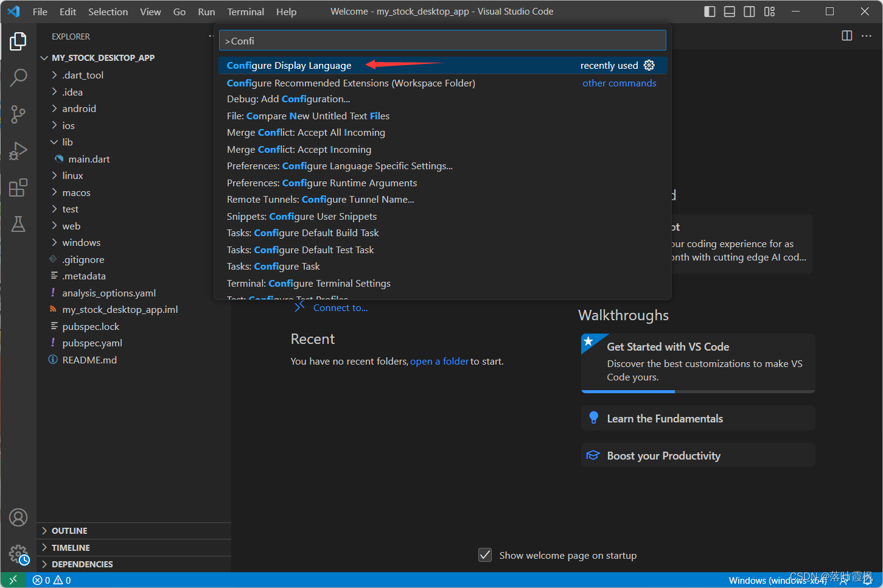Click the remote window status bar icon
Screen dimensions: 883x588
[x=13, y=580]
